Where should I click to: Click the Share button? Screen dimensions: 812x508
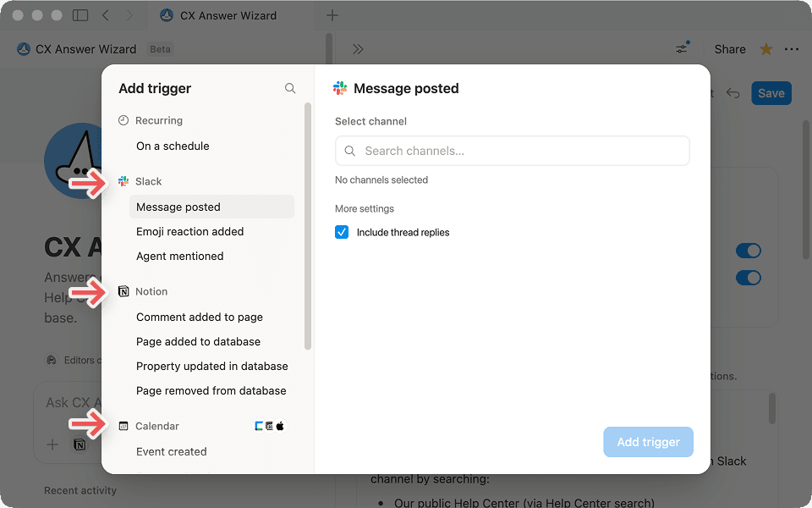(x=729, y=49)
